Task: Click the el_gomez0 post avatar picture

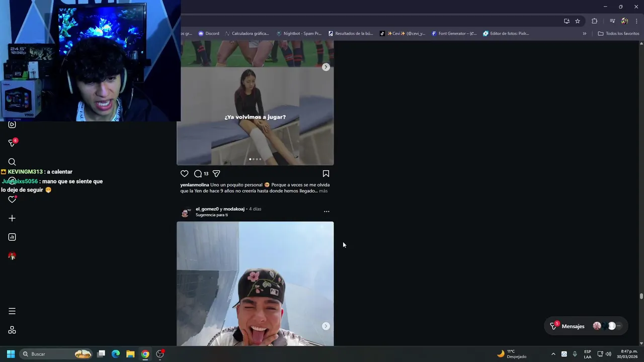Action: pyautogui.click(x=185, y=213)
